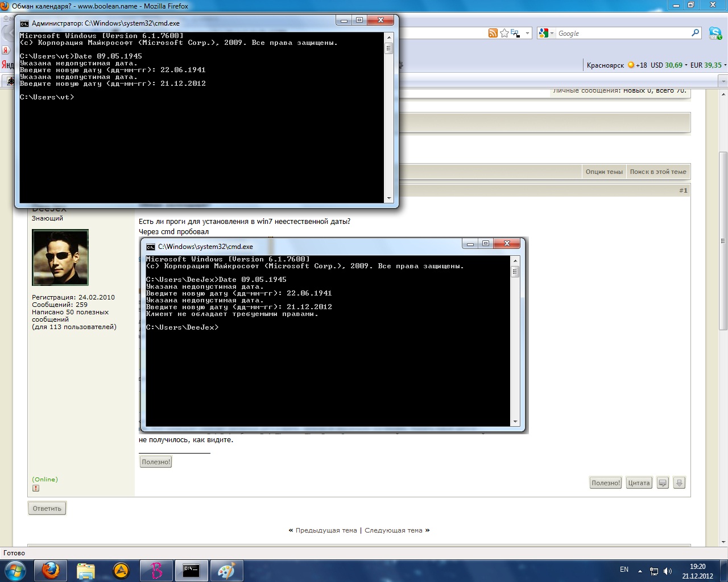Click the red report post icon
728x582 pixels.
36,488
